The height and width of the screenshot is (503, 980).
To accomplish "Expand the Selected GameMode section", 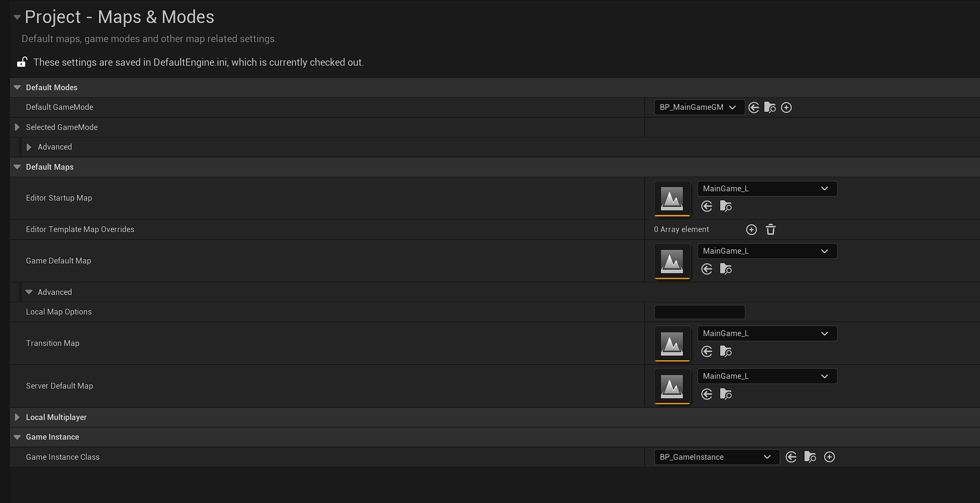I will point(17,127).
